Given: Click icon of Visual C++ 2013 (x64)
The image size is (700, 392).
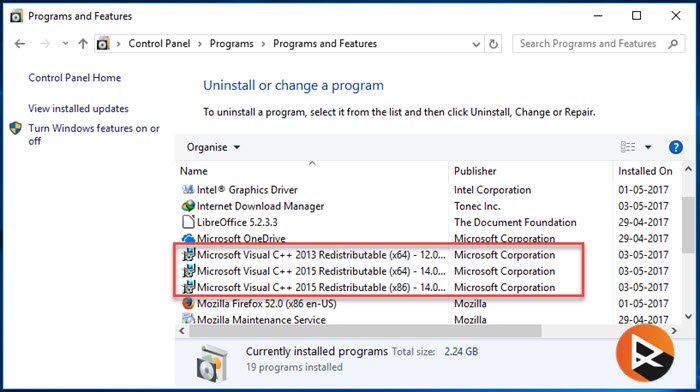Looking at the screenshot, I should coord(188,254).
